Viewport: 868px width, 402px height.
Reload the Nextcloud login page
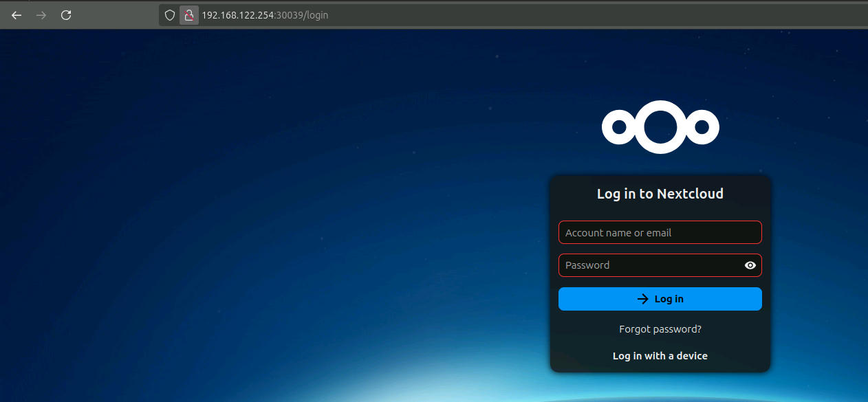(66, 15)
